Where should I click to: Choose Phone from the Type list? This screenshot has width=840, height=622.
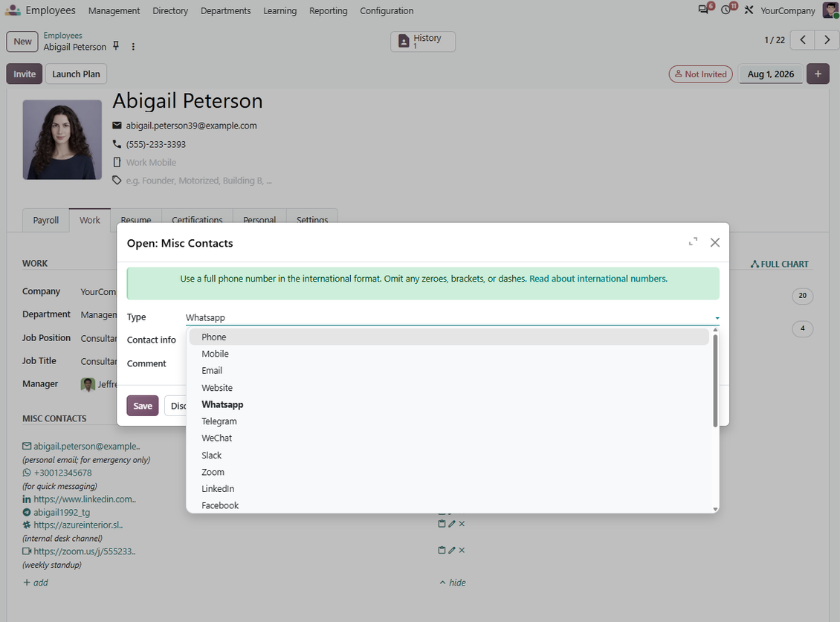point(449,337)
